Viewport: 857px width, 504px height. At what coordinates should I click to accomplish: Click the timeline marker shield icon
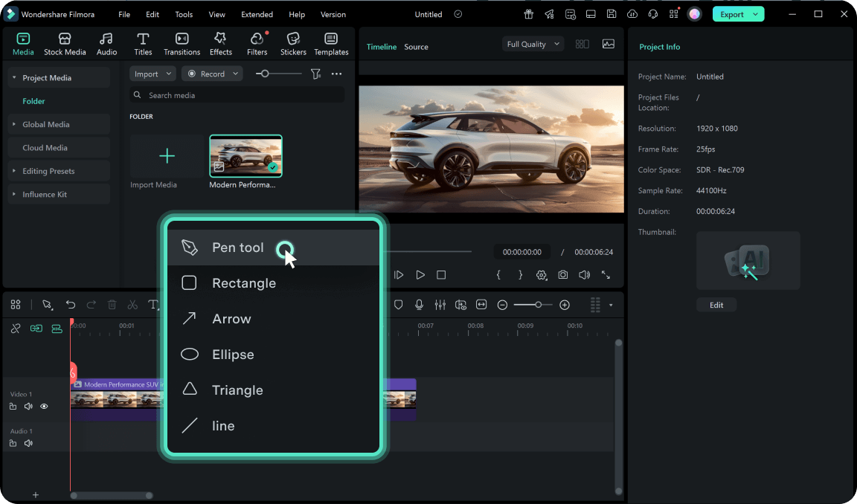399,305
